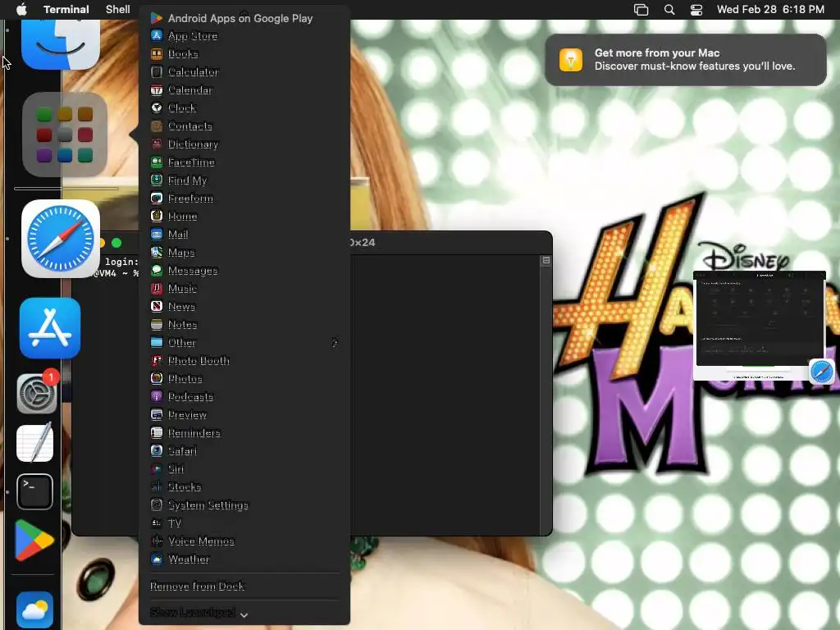840x630 pixels.
Task: Select Messages in the list
Action: pos(244,271)
